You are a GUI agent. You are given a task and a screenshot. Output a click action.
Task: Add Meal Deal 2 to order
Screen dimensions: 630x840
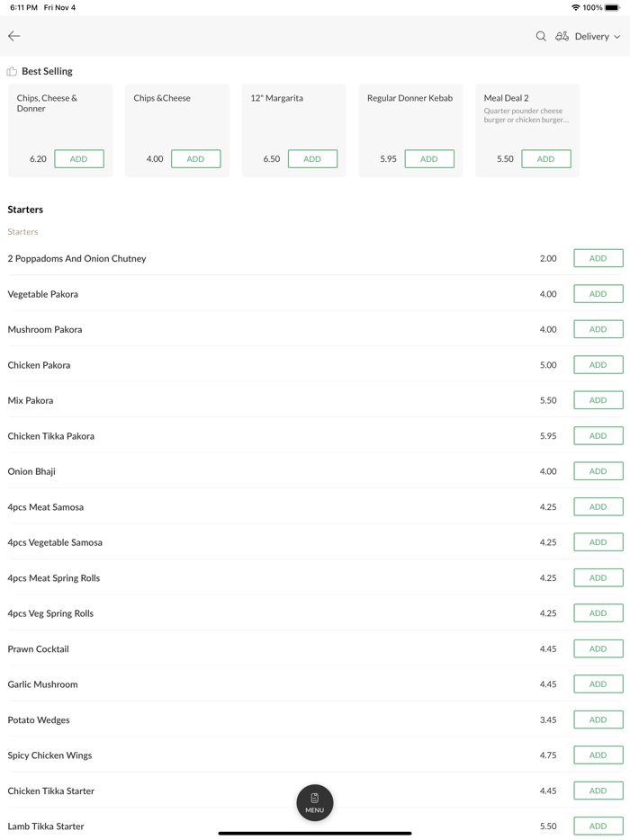546,159
